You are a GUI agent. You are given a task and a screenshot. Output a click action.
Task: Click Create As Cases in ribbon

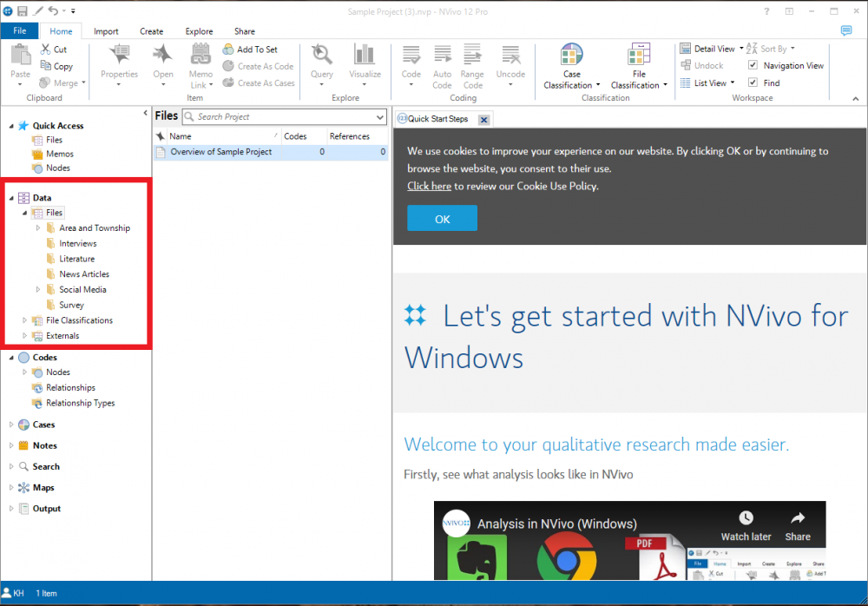pyautogui.click(x=258, y=82)
